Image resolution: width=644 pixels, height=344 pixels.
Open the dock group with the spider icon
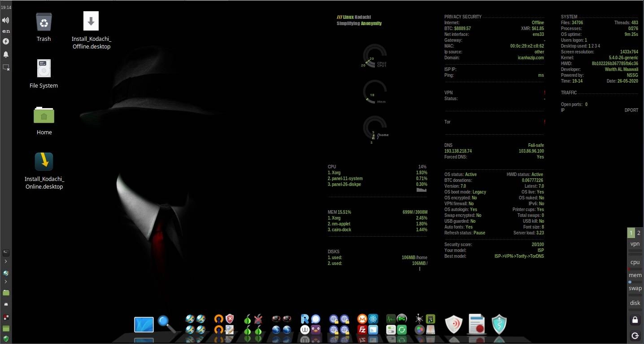[x=425, y=324]
